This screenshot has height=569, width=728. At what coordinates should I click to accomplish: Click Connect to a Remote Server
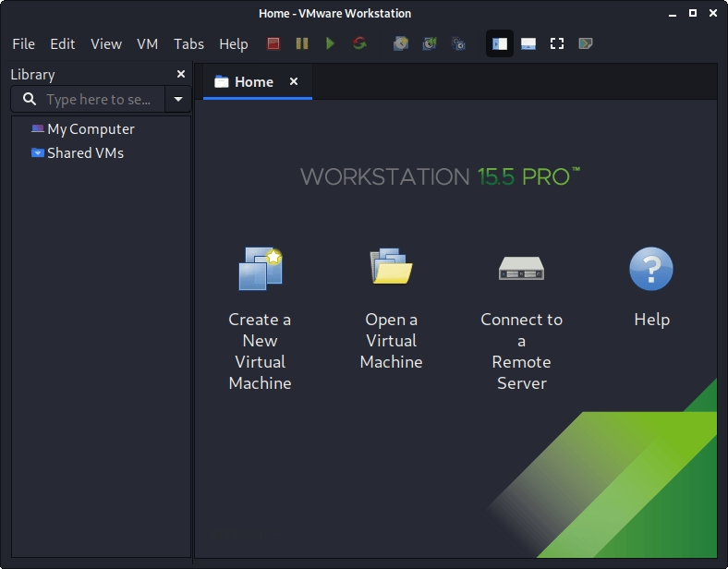[521, 319]
